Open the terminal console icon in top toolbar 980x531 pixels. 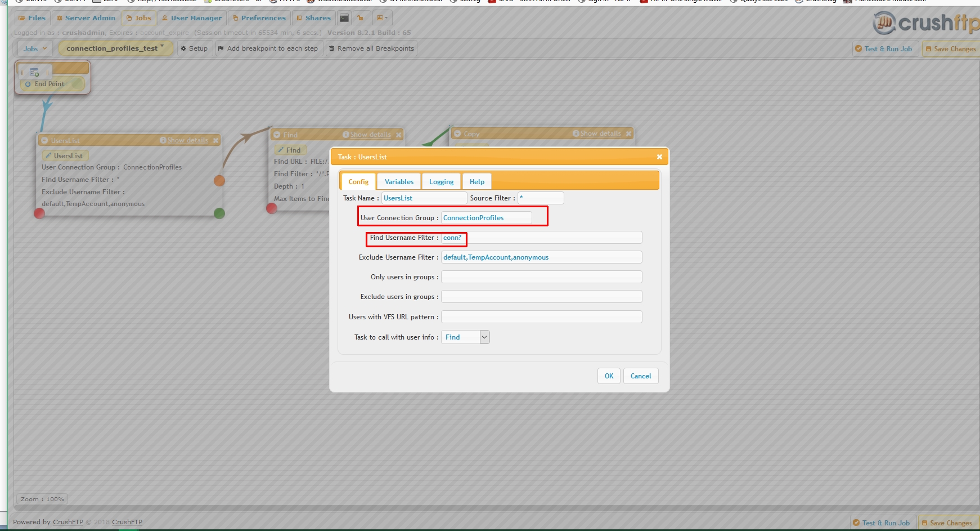(344, 18)
